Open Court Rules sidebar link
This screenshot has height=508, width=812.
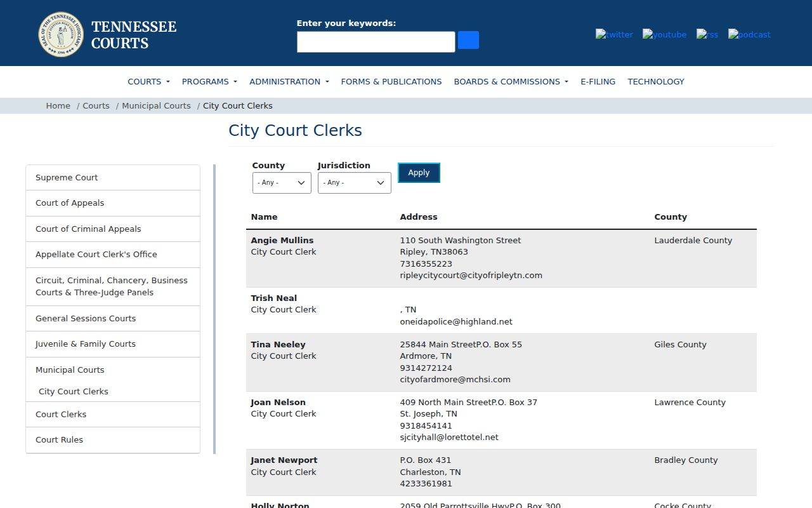[x=113, y=440]
